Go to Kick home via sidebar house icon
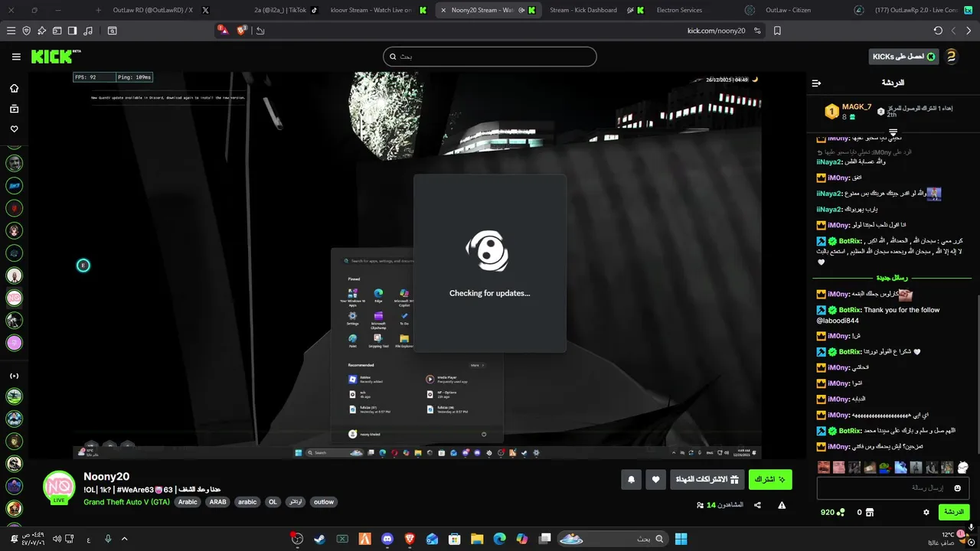 coord(14,88)
